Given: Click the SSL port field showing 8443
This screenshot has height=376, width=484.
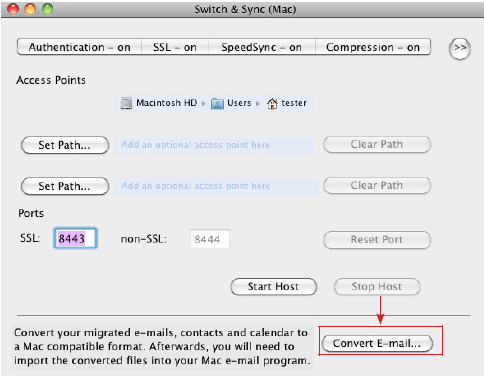Looking at the screenshot, I should (x=75, y=238).
